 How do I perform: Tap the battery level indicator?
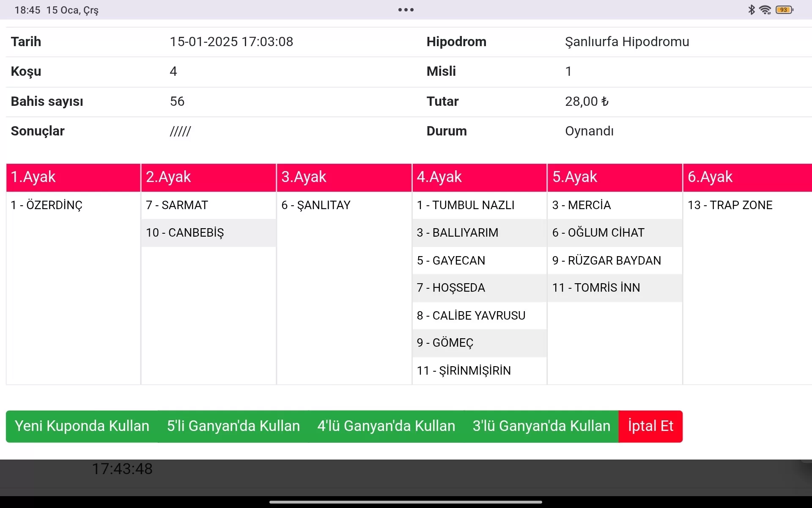click(x=785, y=10)
